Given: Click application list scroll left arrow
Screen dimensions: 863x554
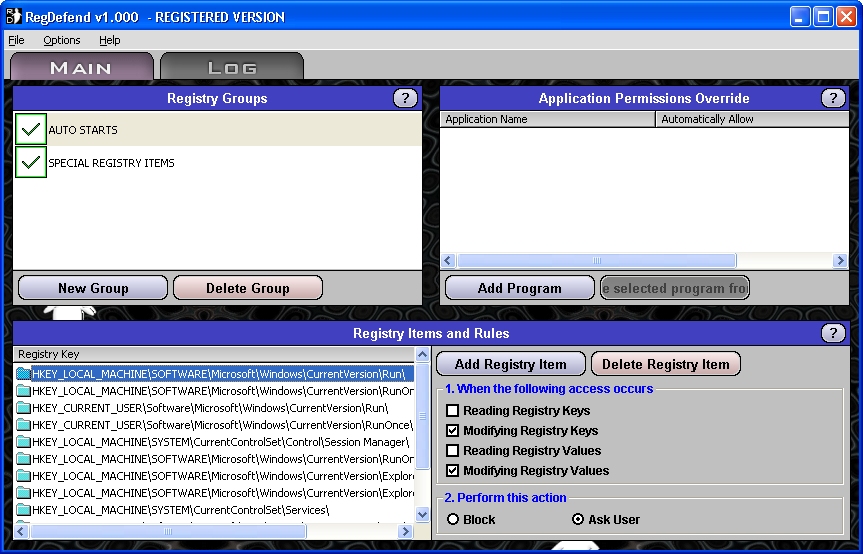Looking at the screenshot, I should point(448,260).
